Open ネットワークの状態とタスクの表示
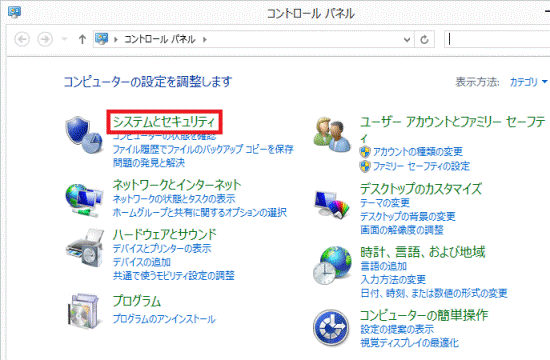Viewport: 550px width, 360px height. click(x=174, y=199)
